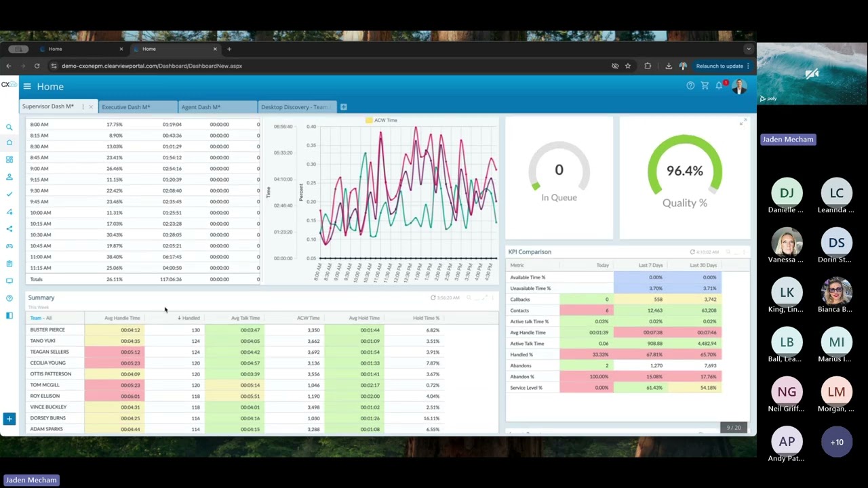Open the game controller icon in sidebar

[x=9, y=246]
